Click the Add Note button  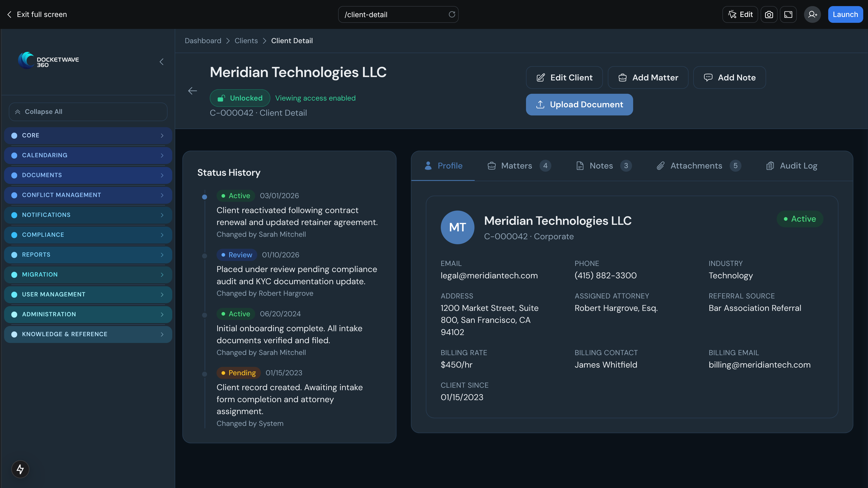point(729,77)
